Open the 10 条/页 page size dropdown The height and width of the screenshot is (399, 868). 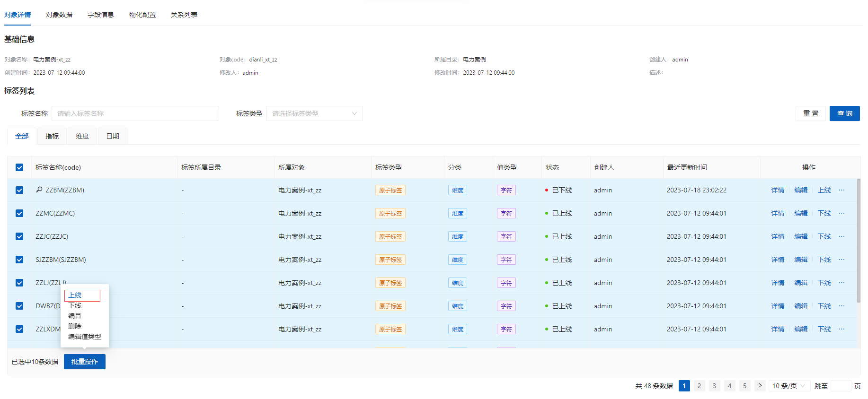[x=788, y=386]
